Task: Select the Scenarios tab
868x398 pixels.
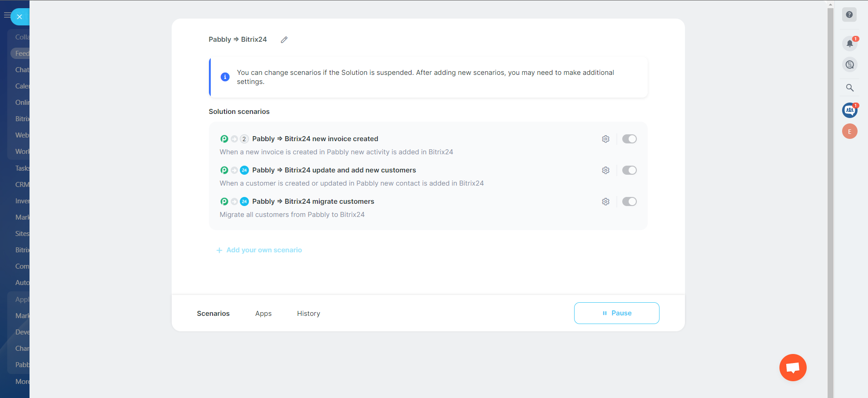Action: 213,314
